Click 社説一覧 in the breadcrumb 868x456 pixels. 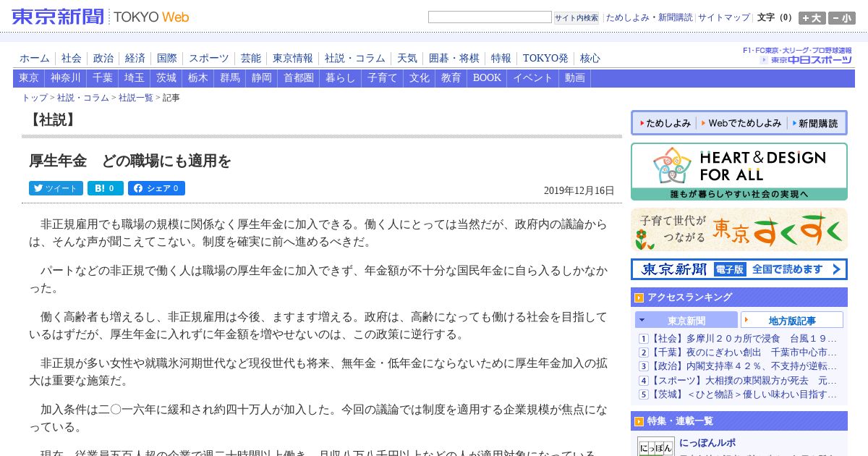(136, 98)
